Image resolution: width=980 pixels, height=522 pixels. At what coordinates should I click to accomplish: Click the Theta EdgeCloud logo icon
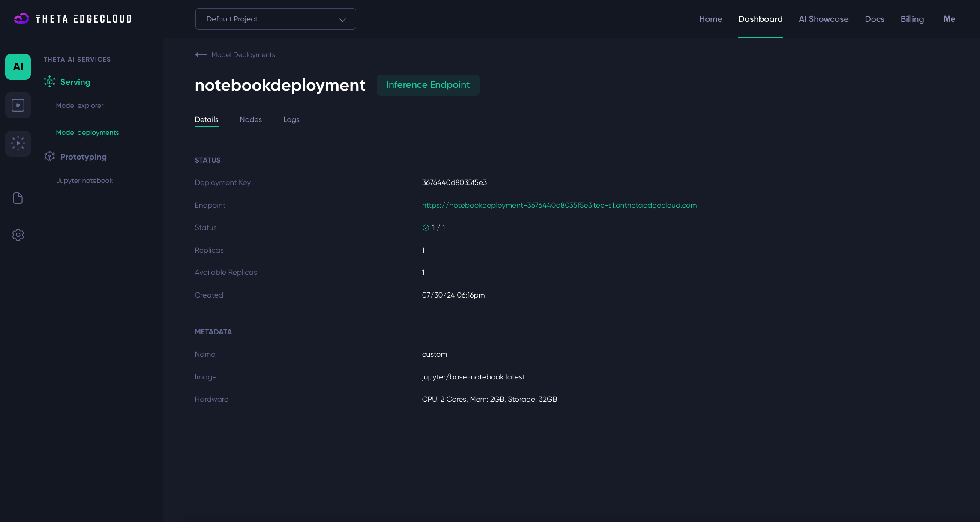21,18
